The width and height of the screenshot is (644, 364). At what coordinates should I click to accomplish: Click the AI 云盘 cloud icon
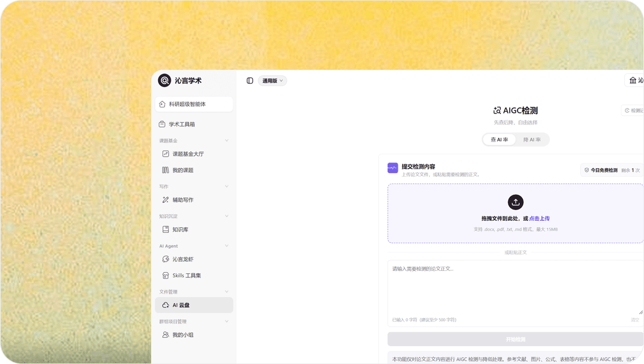[166, 305]
